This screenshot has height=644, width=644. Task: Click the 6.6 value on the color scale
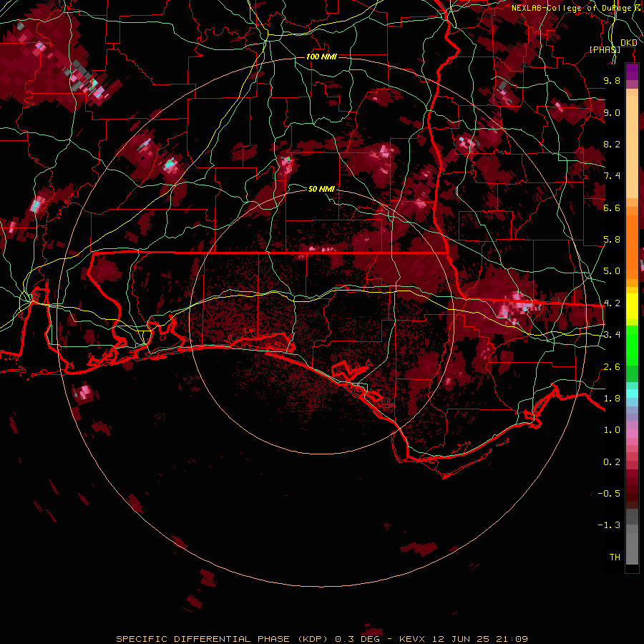[612, 208]
